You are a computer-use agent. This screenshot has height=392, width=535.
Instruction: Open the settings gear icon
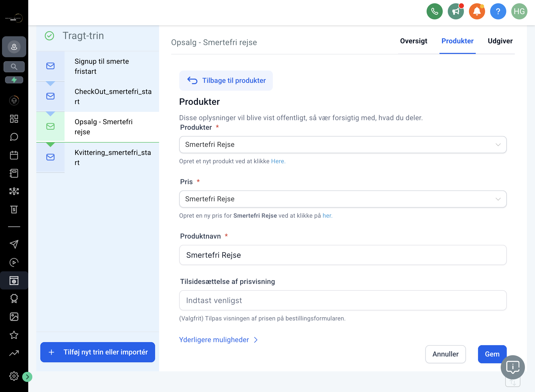click(x=14, y=376)
